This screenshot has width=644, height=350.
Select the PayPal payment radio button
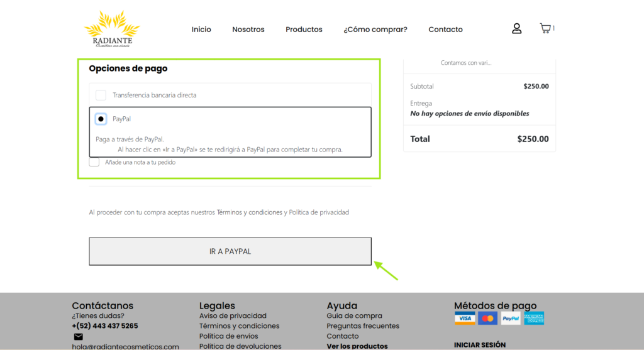tap(101, 119)
